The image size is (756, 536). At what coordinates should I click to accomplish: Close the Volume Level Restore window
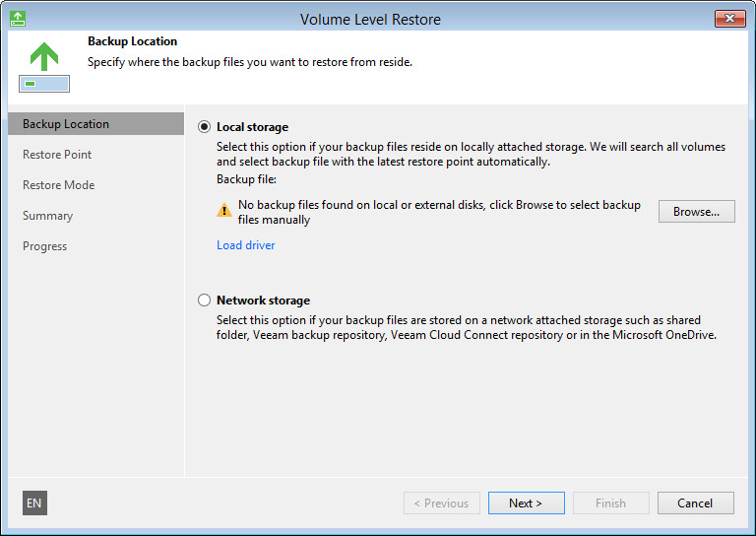pyautogui.click(x=728, y=19)
